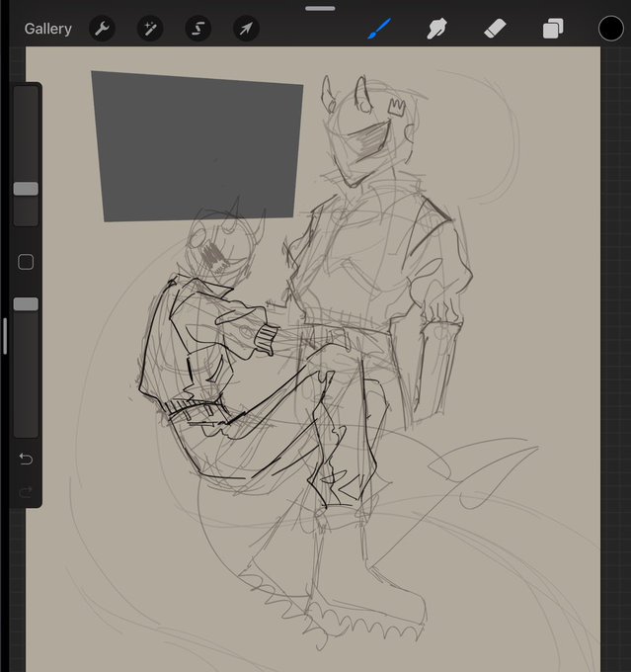The width and height of the screenshot is (631, 672).
Task: Return to the Gallery
Action: tap(48, 29)
